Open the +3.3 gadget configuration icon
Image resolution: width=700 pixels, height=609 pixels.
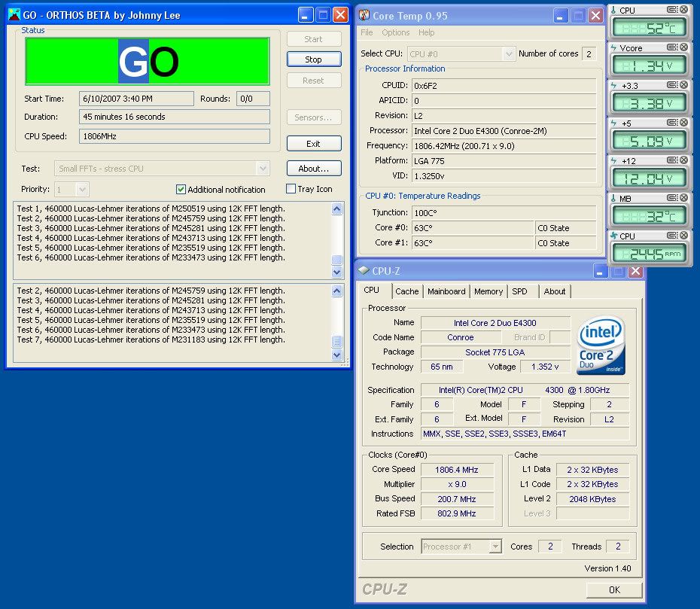point(672,84)
